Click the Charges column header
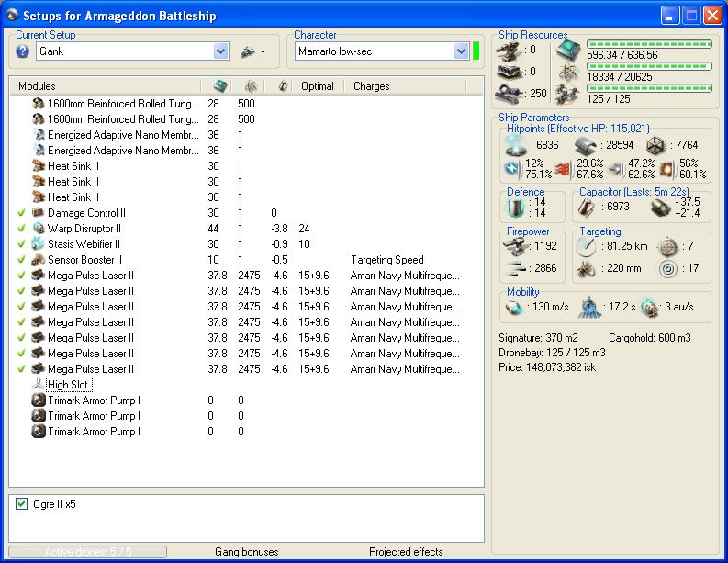The height and width of the screenshot is (563, 728). pyautogui.click(x=372, y=85)
